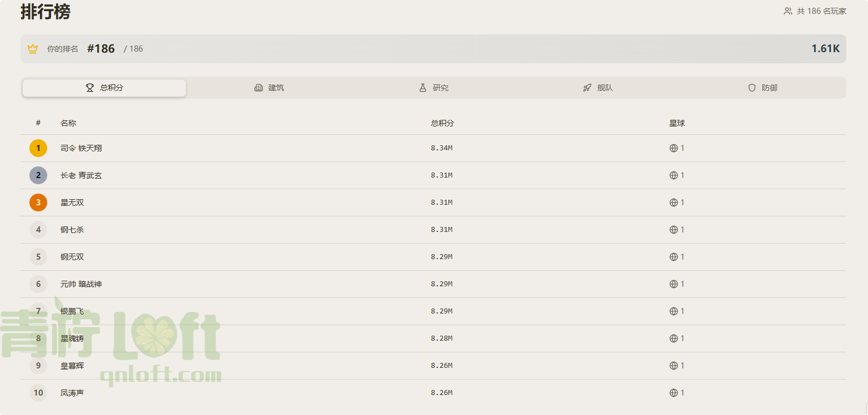Click the 名称 column header
This screenshot has height=415, width=868.
(x=68, y=123)
